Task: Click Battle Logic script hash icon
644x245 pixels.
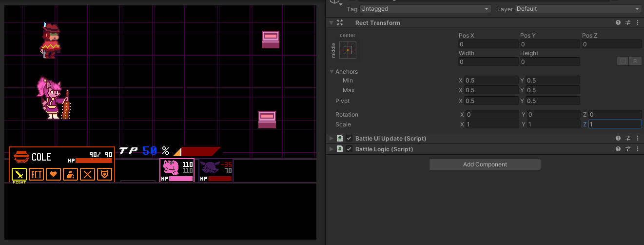Action: [x=340, y=149]
